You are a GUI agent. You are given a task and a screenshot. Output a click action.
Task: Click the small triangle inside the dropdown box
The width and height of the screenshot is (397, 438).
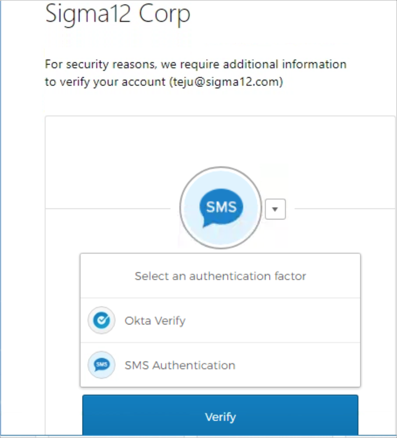(x=275, y=209)
